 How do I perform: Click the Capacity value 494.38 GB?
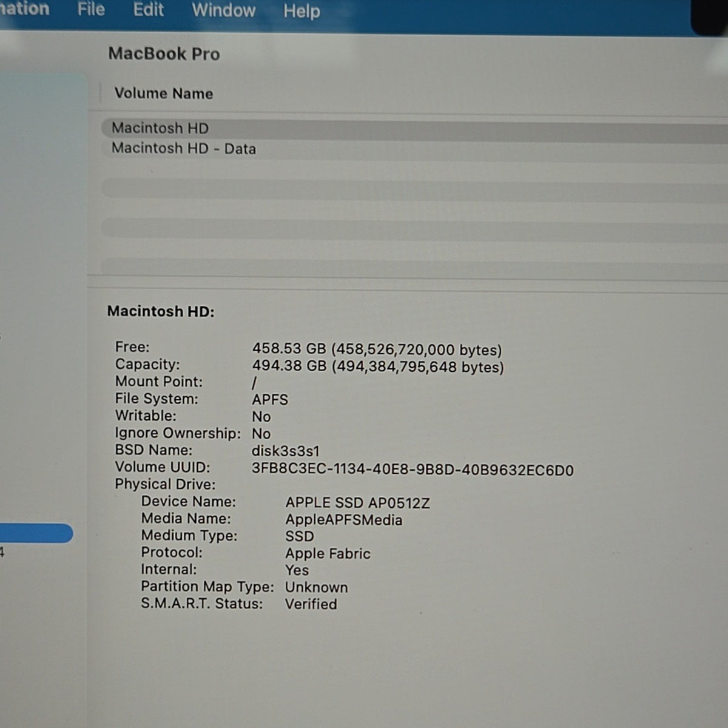tap(378, 366)
